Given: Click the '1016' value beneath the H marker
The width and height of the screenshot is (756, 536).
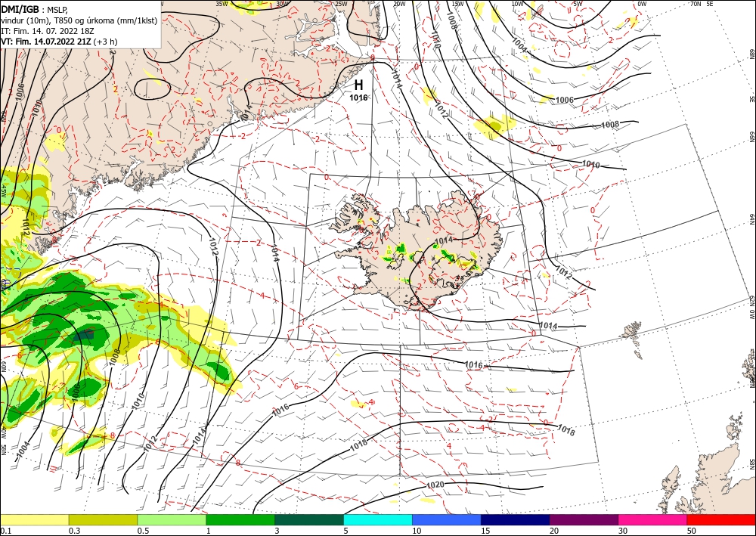Looking at the screenshot, I should pos(358,98).
